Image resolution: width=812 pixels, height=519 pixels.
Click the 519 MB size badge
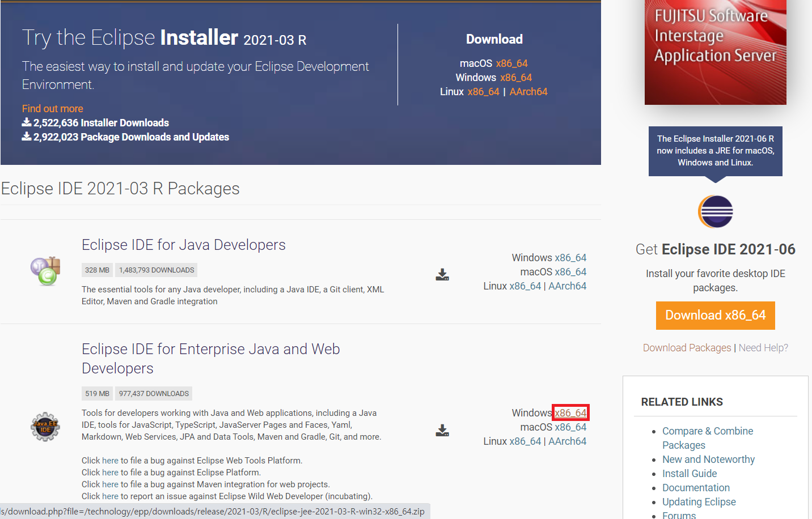click(x=98, y=394)
